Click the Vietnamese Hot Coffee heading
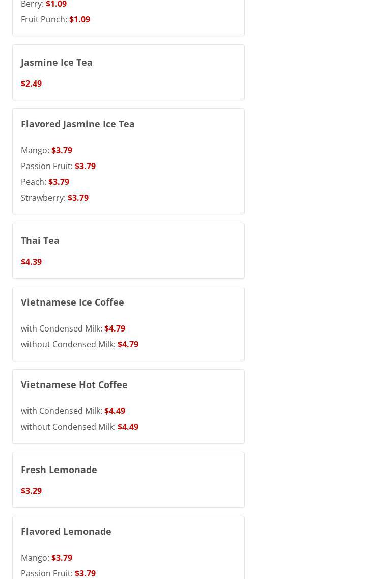The width and height of the screenshot is (392, 579). [74, 384]
